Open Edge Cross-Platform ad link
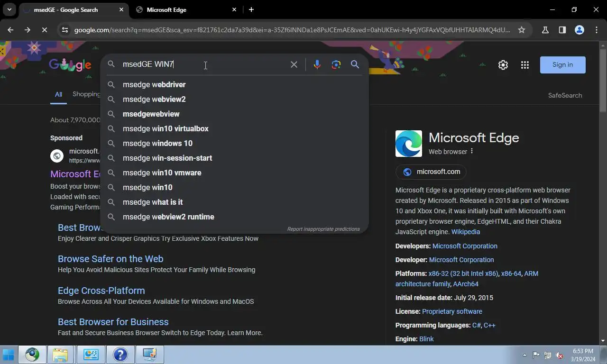 tap(101, 291)
